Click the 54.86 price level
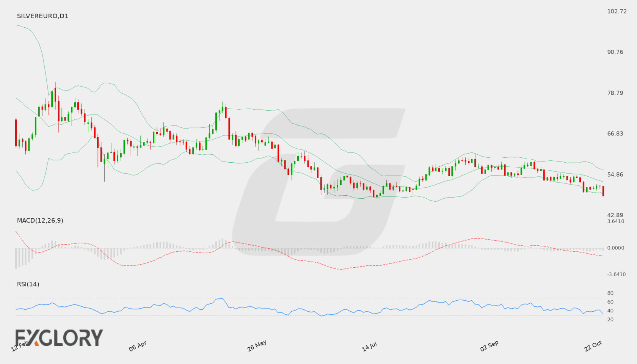Viewport: 637px width, 364px height. point(615,174)
